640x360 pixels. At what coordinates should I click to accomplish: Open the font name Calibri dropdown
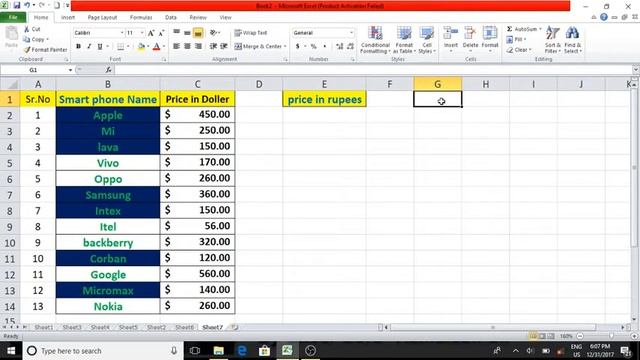(x=122, y=33)
